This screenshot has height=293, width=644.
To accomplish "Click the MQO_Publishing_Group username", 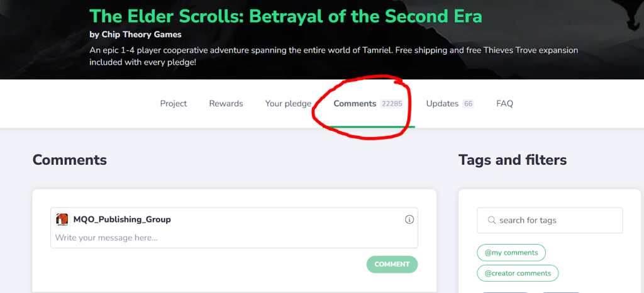I will click(x=122, y=219).
